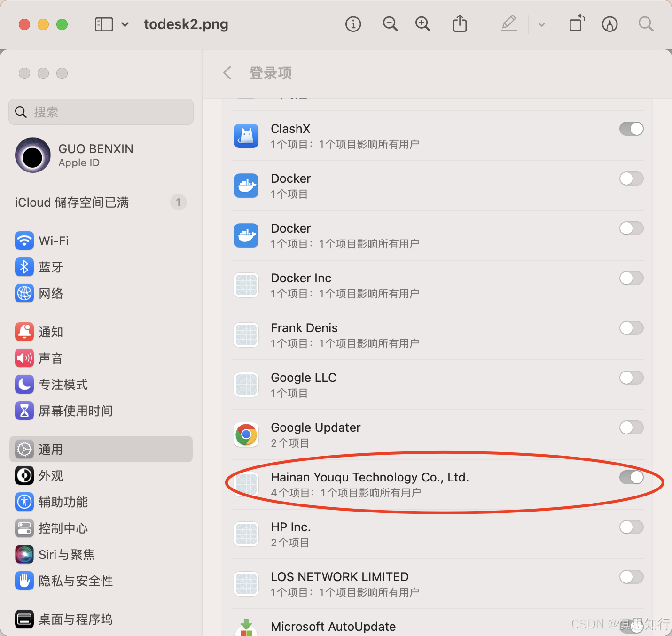Viewport: 672px width, 636px height.
Task: Click the 搜索 field in settings sidebar
Action: click(x=101, y=112)
